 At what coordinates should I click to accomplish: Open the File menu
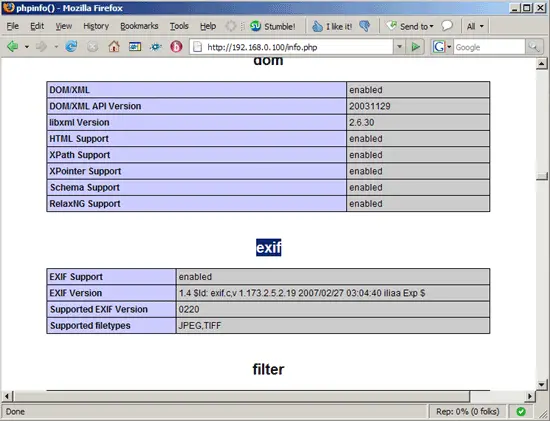(13, 26)
